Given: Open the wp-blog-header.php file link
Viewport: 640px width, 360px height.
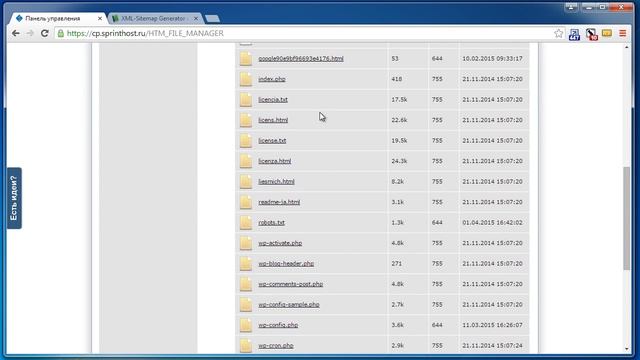Looking at the screenshot, I should pyautogui.click(x=286, y=263).
